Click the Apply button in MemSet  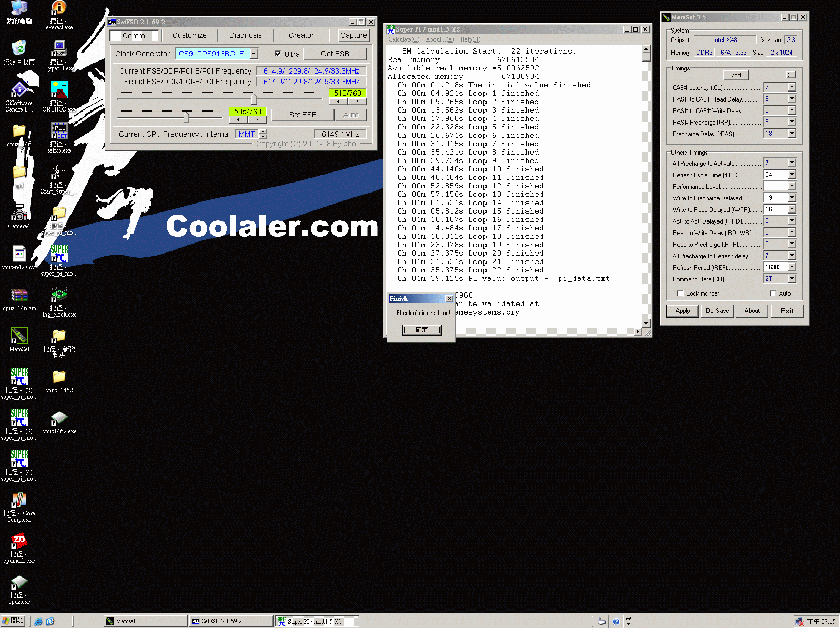coord(683,311)
